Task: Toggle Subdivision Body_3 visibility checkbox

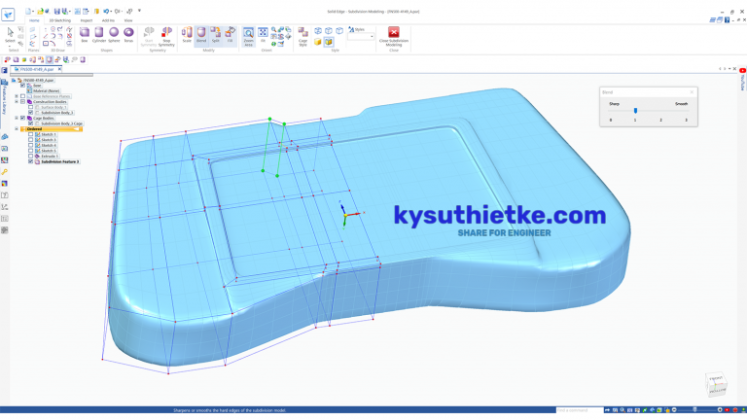Action: pyautogui.click(x=30, y=112)
